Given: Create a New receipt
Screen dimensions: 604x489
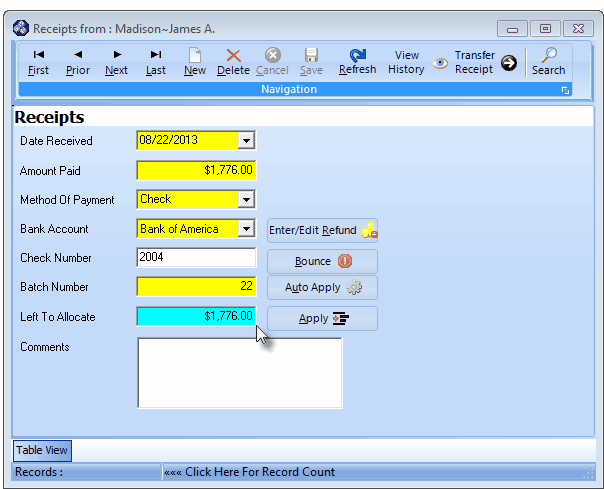Looking at the screenshot, I should click(195, 62).
